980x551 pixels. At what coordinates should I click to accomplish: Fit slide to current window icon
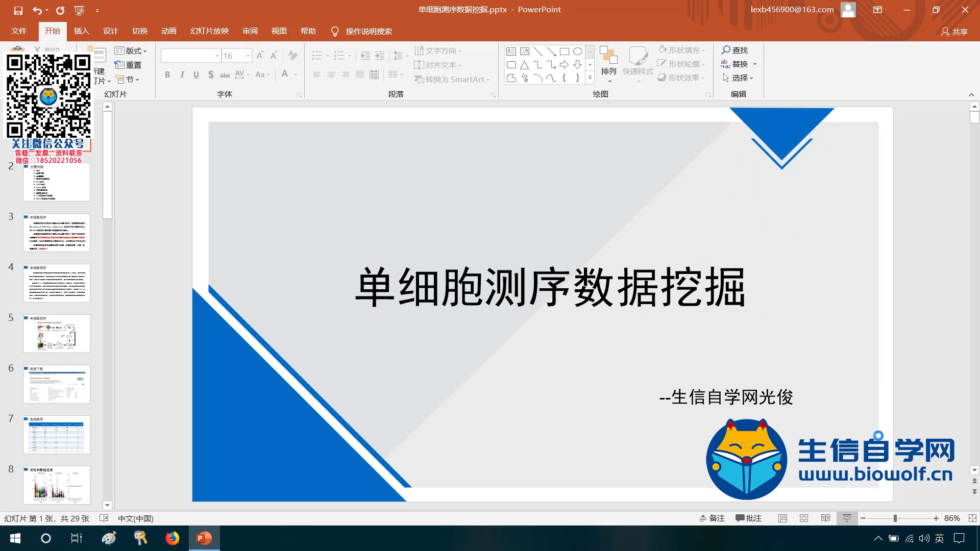click(972, 518)
